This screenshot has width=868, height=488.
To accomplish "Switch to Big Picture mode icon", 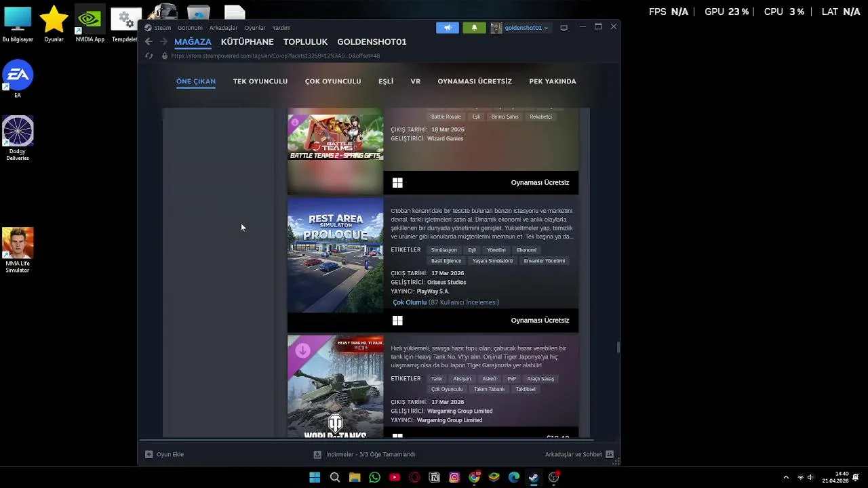I will point(564,28).
